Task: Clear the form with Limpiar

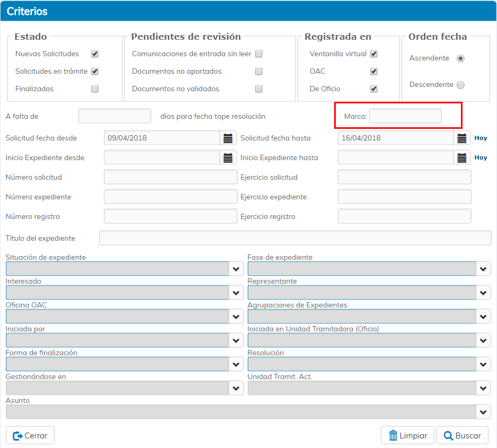Action: (x=407, y=435)
